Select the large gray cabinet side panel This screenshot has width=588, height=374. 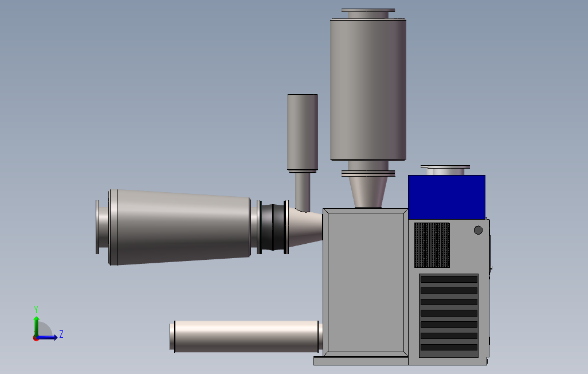[x=366, y=282]
